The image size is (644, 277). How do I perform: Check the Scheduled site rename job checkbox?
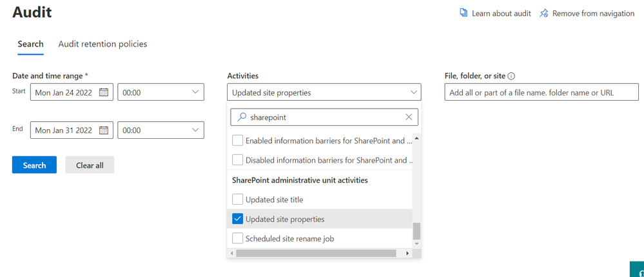coord(238,238)
